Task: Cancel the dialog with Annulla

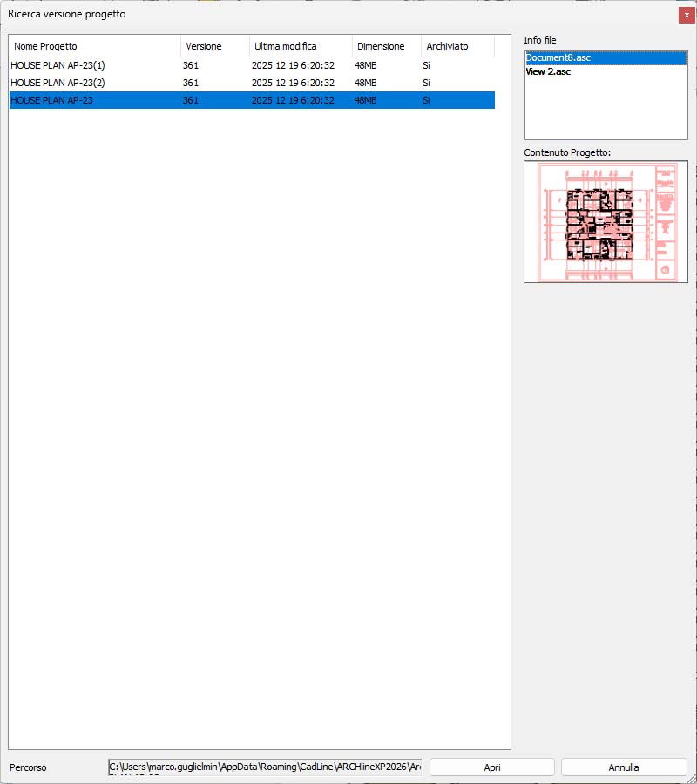Action: (x=624, y=767)
